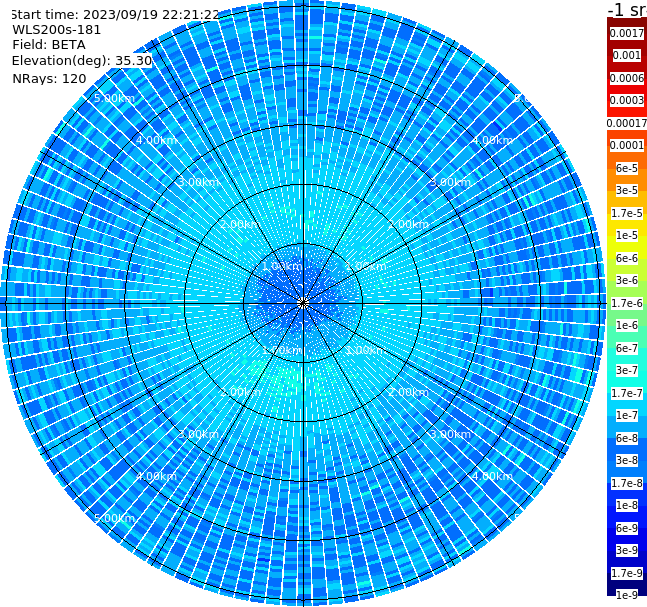Click the 0.001 colorbar label
Image resolution: width=647 pixels, height=607 pixels.
click(627, 55)
